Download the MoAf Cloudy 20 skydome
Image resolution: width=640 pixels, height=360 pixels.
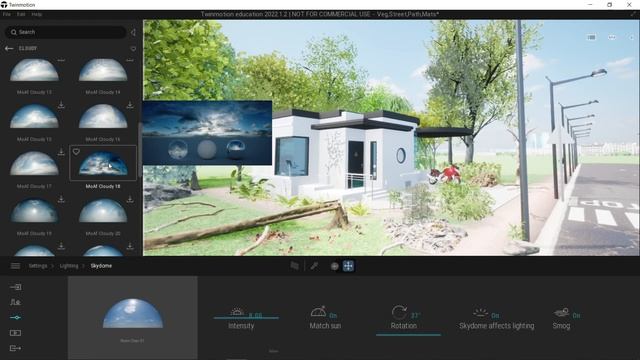130,199
